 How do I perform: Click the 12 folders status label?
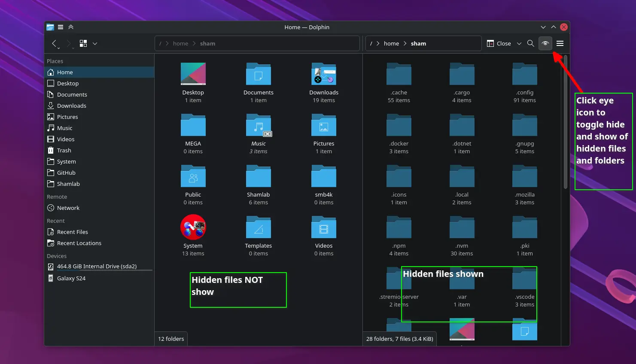click(x=170, y=339)
